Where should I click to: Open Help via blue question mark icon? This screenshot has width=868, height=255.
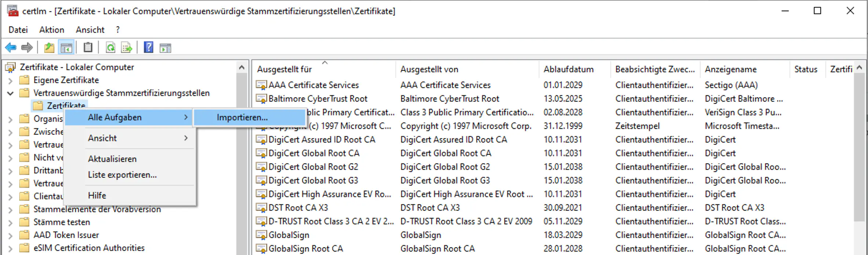click(x=148, y=48)
